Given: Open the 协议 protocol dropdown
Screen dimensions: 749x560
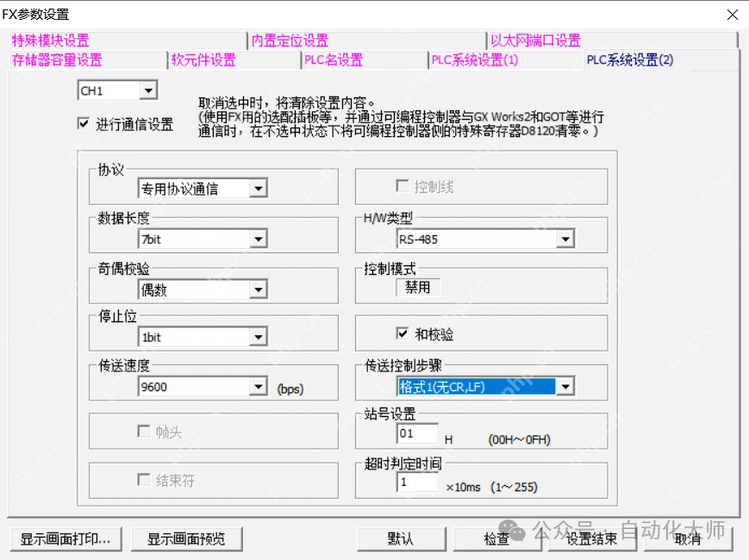Looking at the screenshot, I should [x=258, y=187].
